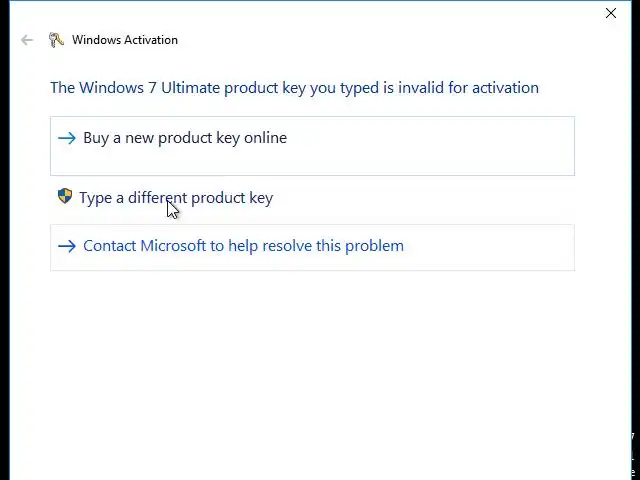Viewport: 640px width, 480px height.
Task: Click the invalid product key heading message
Action: tap(294, 88)
